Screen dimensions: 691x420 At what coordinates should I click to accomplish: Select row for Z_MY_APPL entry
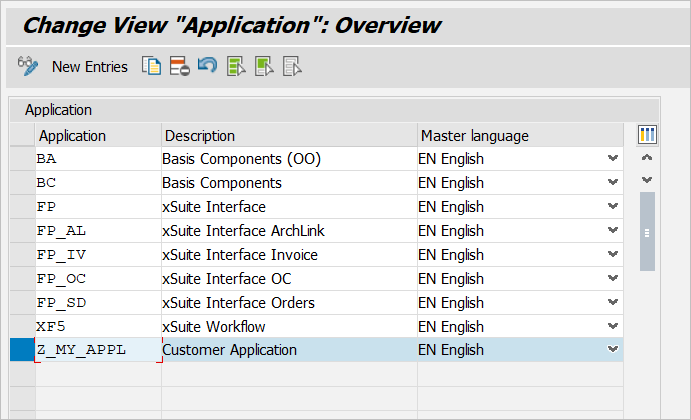tap(21, 350)
